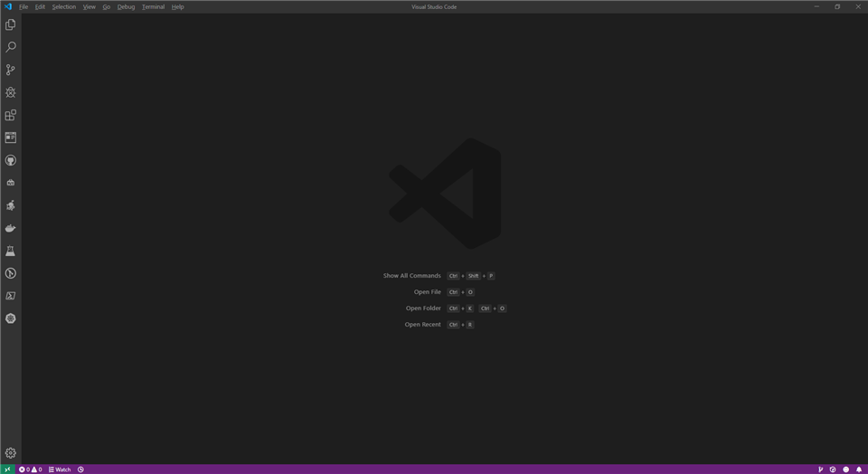Open the Search view magnifier icon
This screenshot has width=868, height=474.
(x=11, y=47)
